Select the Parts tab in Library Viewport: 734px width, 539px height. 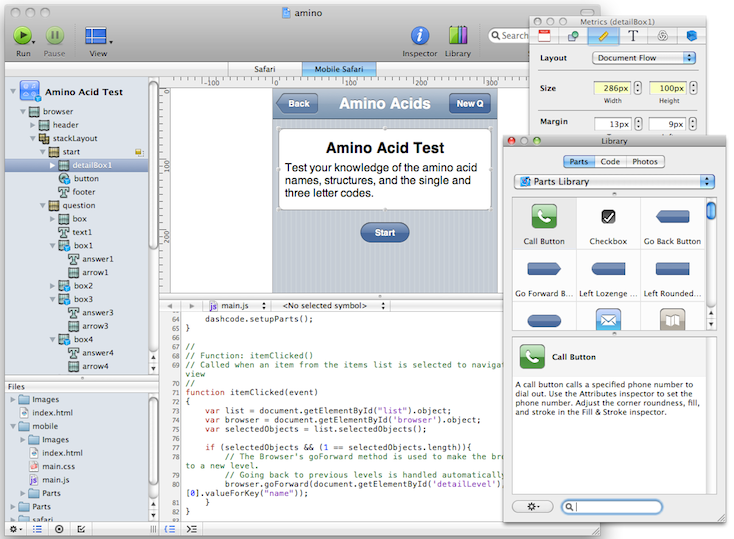579,161
